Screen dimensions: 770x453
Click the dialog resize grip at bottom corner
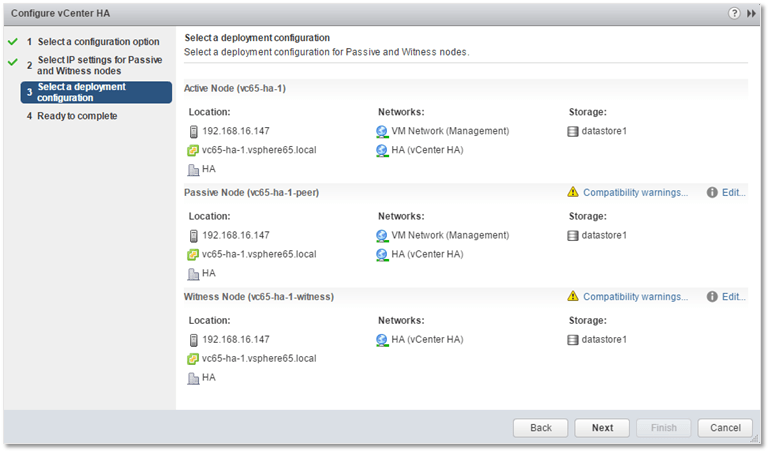755,439
